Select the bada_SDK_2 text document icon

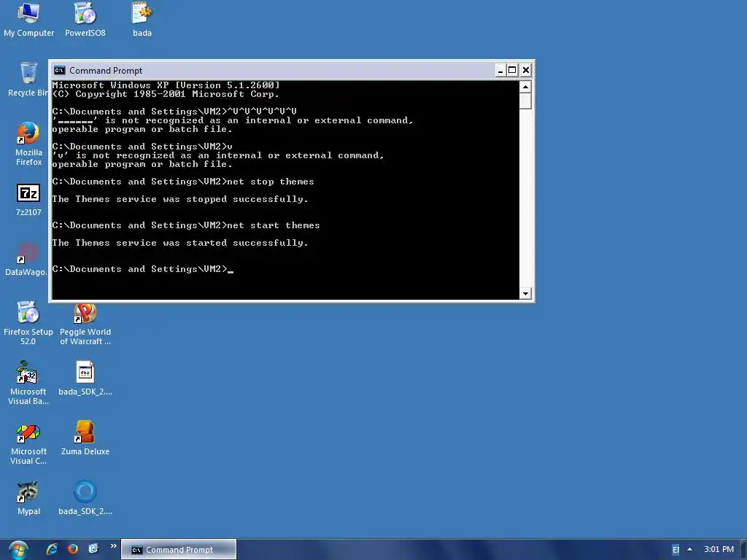(x=85, y=378)
